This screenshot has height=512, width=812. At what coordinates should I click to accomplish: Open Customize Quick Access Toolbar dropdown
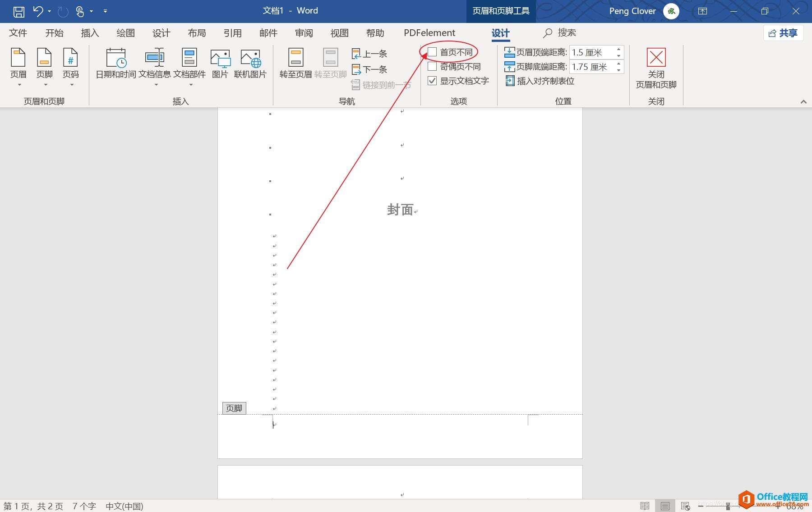pos(105,11)
